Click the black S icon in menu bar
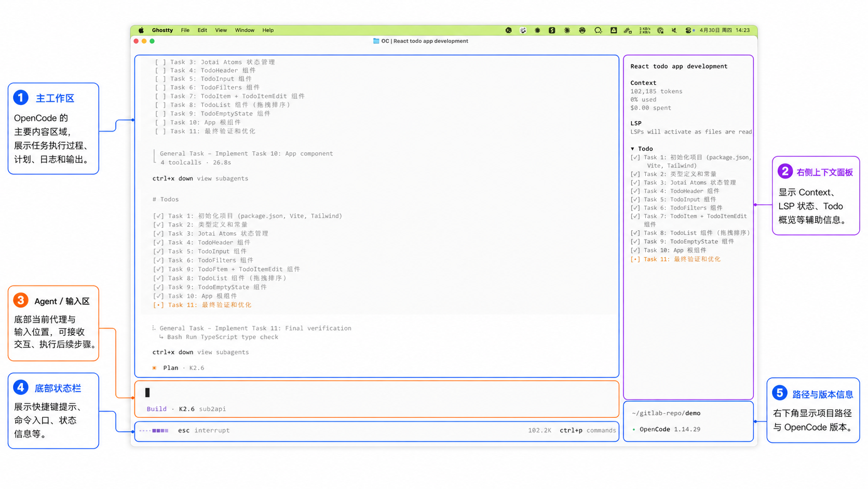Image resolution: width=868 pixels, height=489 pixels. (552, 30)
